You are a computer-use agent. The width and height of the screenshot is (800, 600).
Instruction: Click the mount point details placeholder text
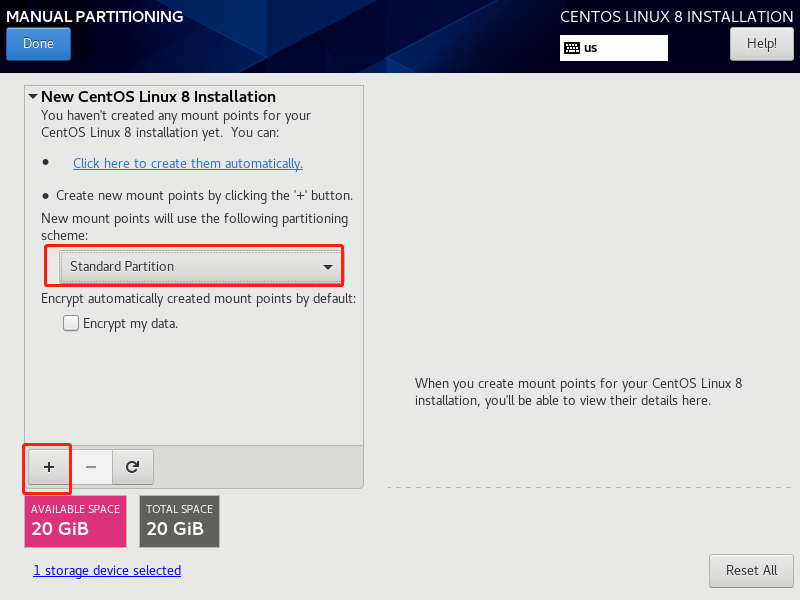[578, 391]
